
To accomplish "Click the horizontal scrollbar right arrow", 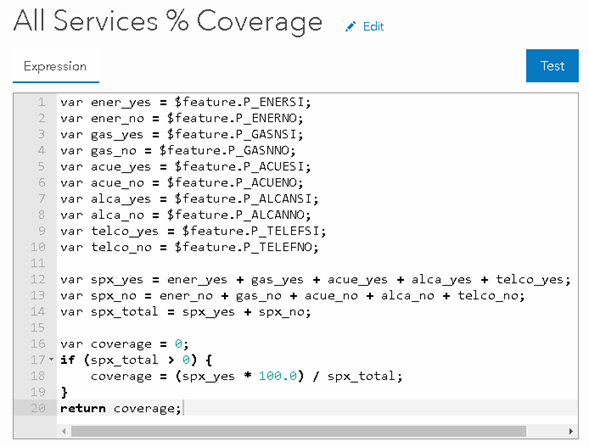I will click(571, 431).
